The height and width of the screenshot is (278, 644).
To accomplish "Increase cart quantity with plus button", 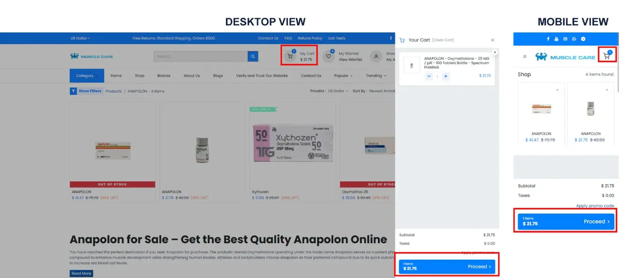I will click(446, 76).
